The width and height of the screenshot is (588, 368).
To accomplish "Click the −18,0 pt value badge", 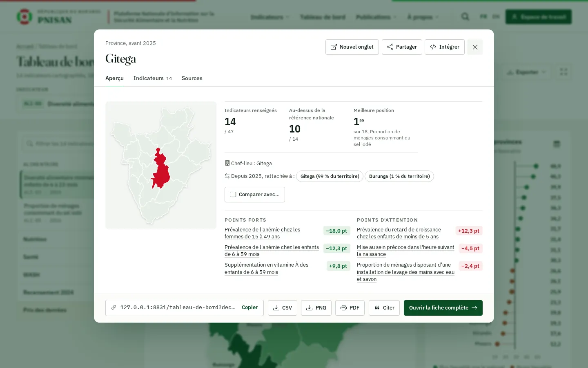I will pos(336,231).
